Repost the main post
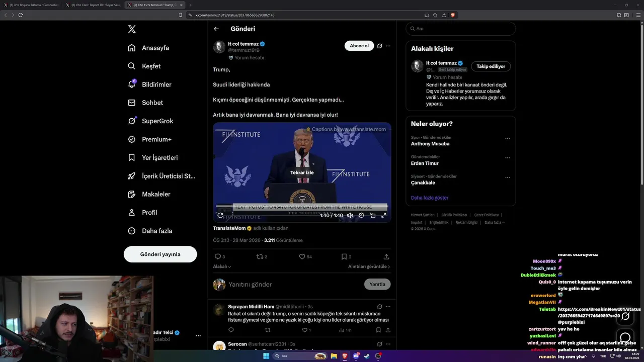This screenshot has width=644, height=362. (x=262, y=256)
